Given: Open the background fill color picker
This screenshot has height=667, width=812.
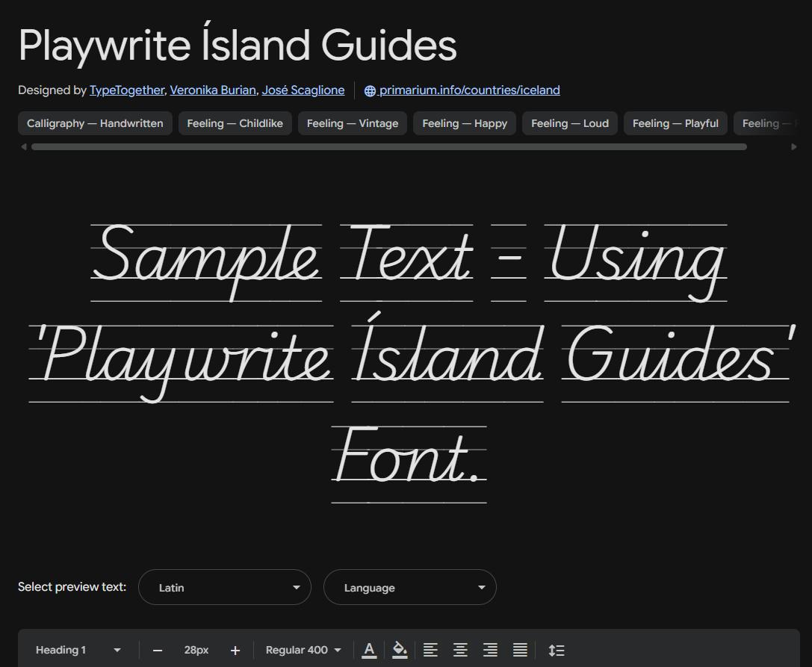Looking at the screenshot, I should tap(400, 650).
